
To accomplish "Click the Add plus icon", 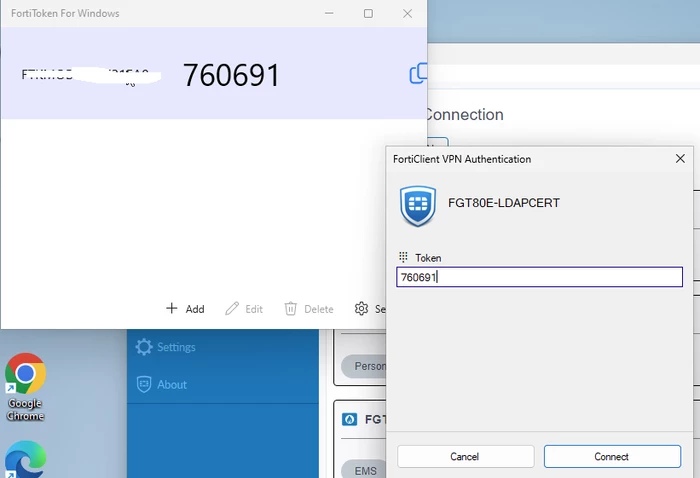I will [x=171, y=308].
